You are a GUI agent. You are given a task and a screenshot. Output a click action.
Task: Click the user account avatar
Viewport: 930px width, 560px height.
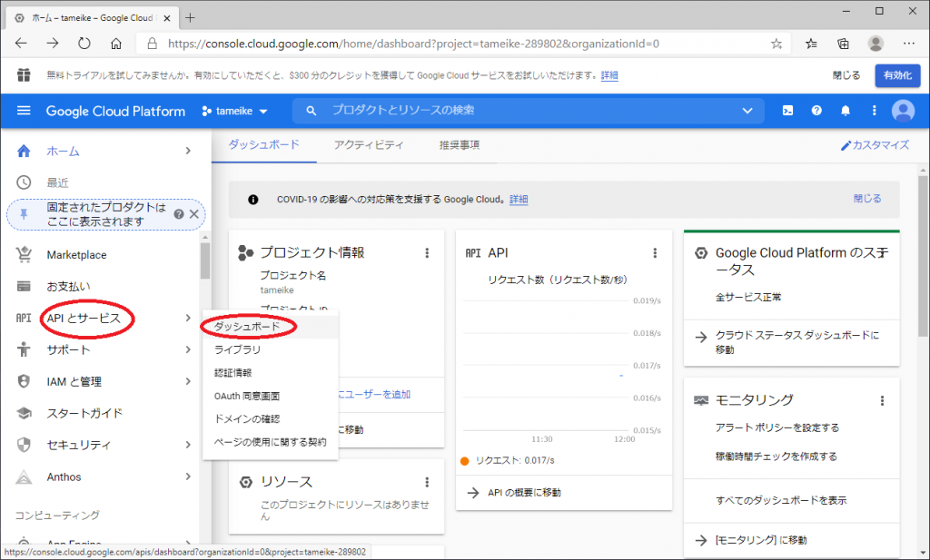tap(903, 111)
